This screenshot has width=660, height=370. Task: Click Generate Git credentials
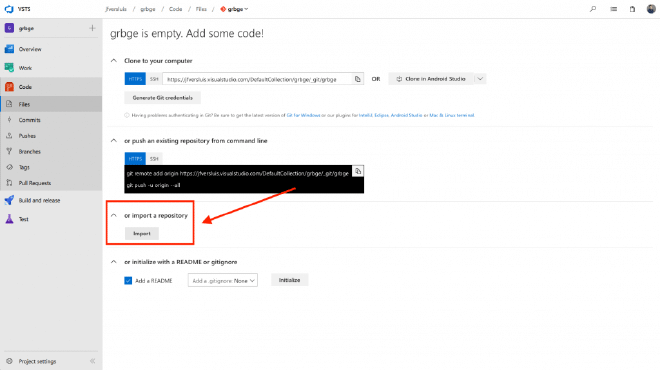[162, 98]
